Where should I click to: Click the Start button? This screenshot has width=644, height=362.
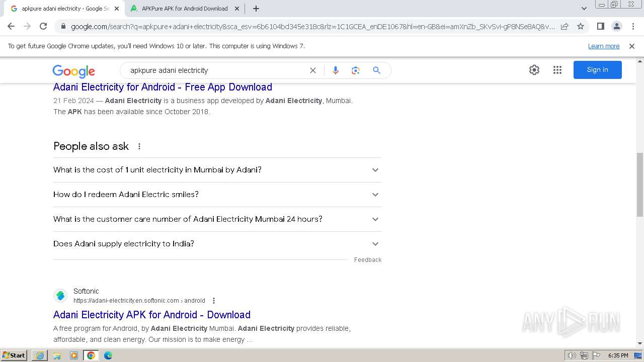click(14, 355)
